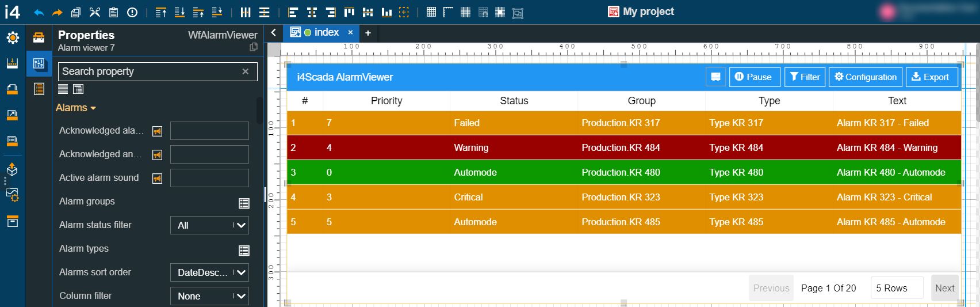Bring selection to front icon
The width and height of the screenshot is (980, 307).
click(161, 12)
